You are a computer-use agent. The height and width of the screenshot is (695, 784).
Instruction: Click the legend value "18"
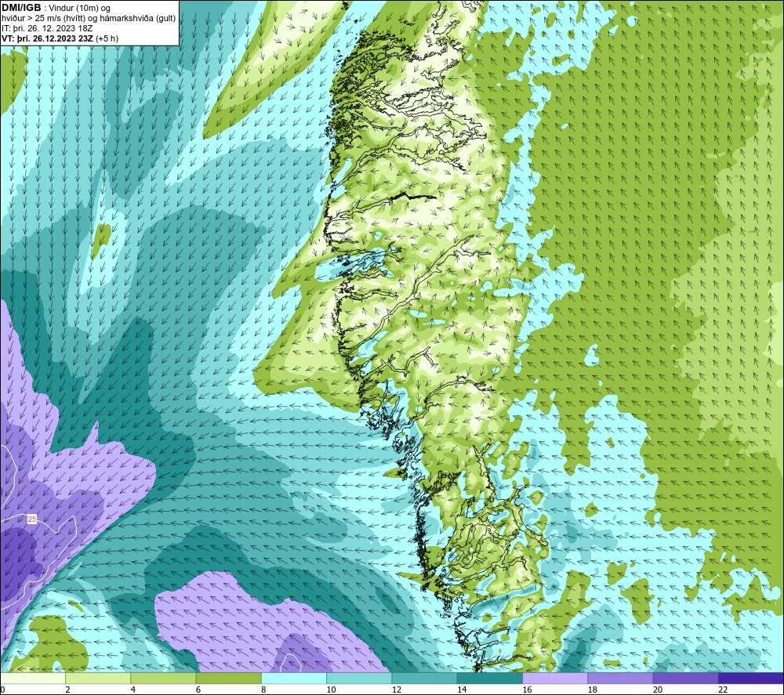(592, 690)
